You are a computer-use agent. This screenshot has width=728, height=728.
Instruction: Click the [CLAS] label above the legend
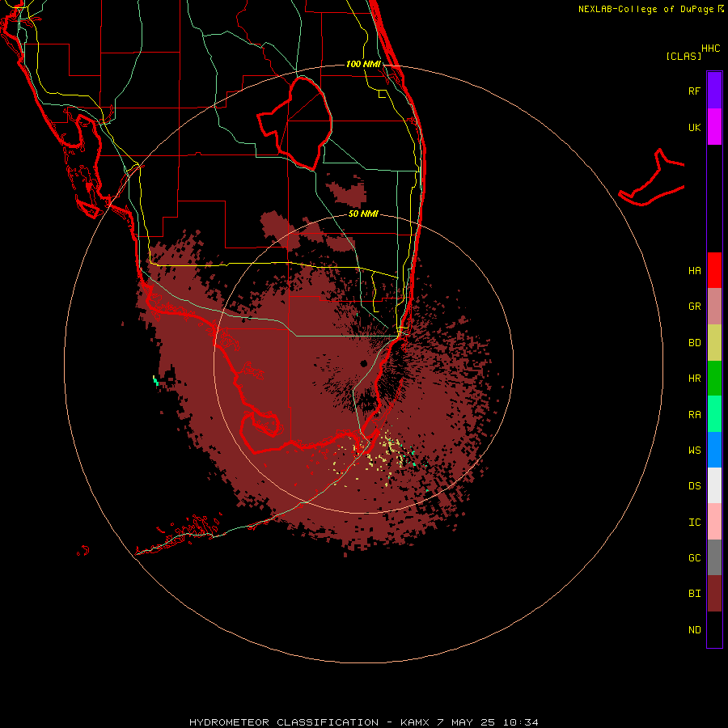(x=684, y=57)
